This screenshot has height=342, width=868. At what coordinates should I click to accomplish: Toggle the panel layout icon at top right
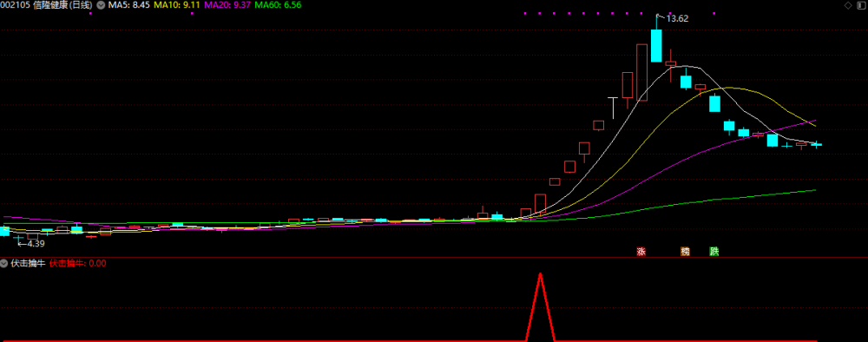pos(860,5)
